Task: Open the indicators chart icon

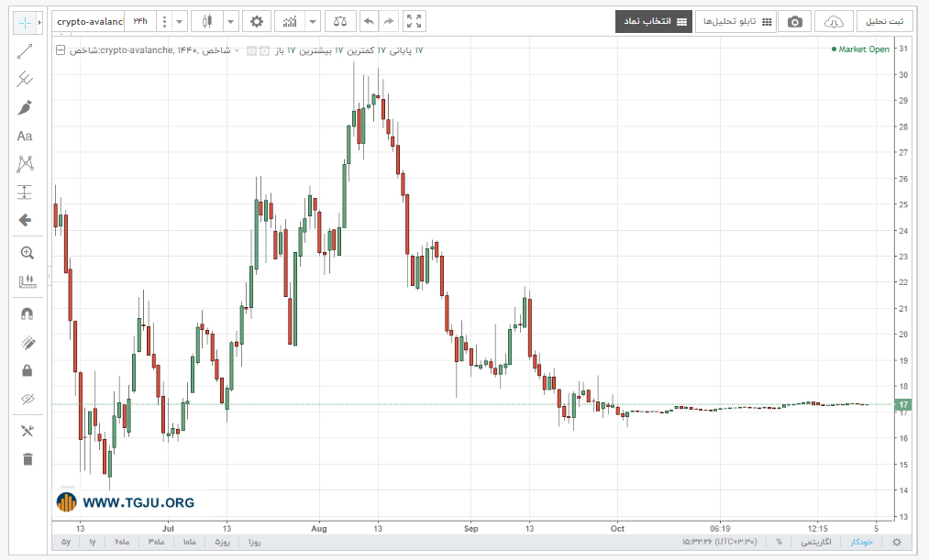Action: click(x=290, y=22)
